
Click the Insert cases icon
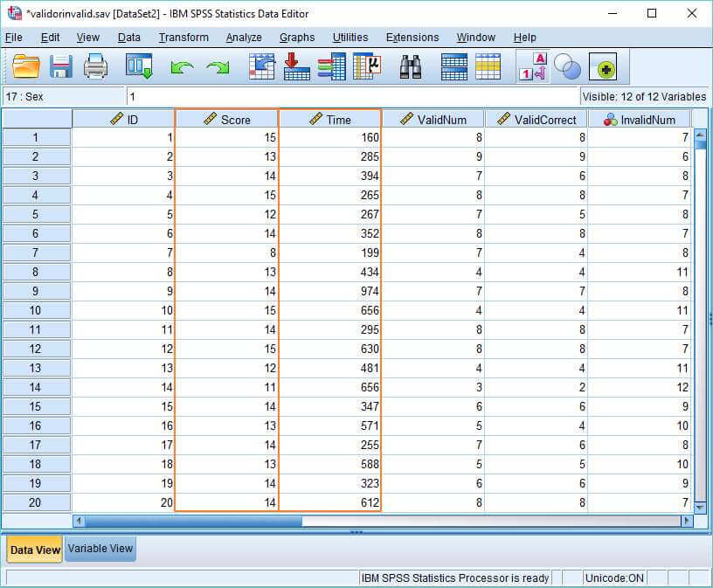click(453, 67)
